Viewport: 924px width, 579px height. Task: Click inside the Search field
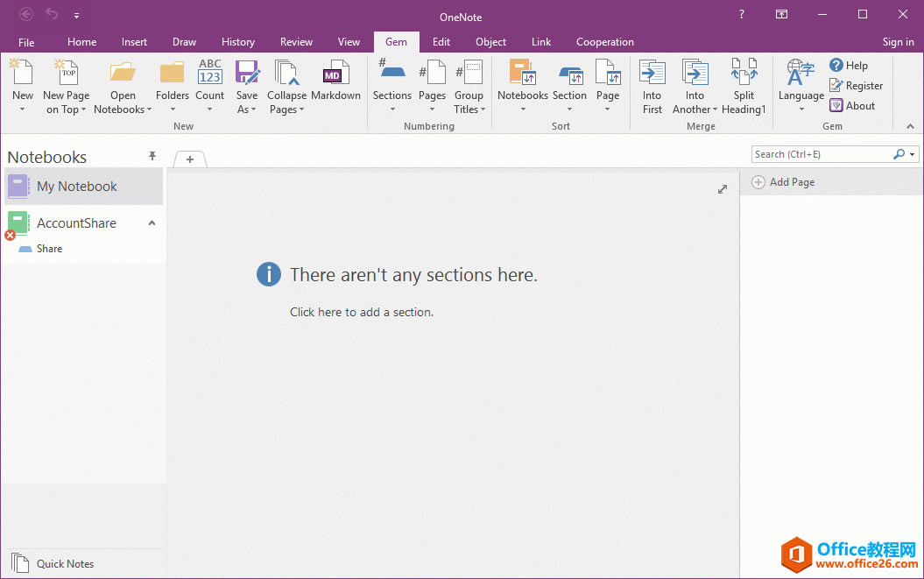click(823, 153)
